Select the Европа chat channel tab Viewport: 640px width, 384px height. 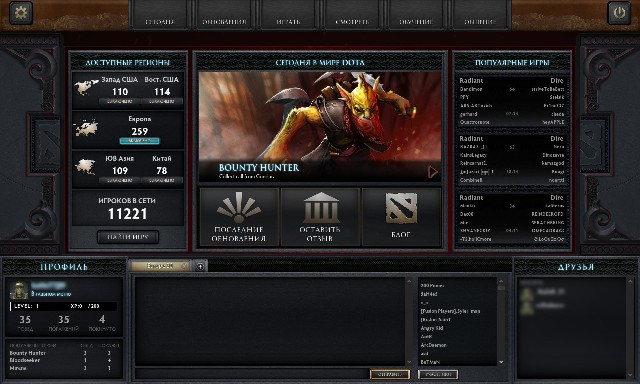(160, 266)
